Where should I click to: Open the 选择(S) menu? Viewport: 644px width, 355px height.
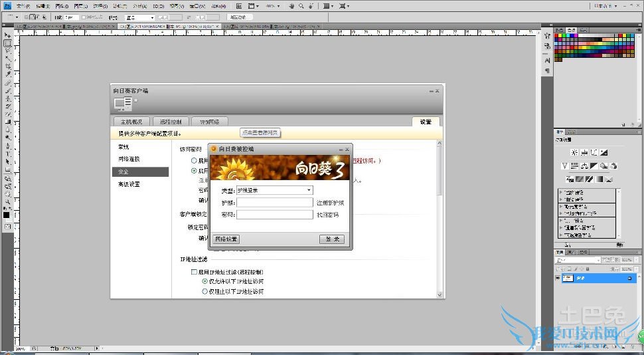(100, 6)
